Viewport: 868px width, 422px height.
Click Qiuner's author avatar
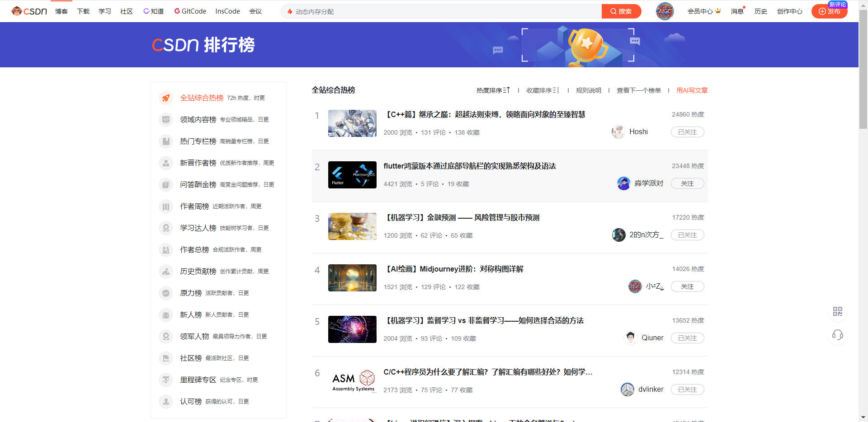click(631, 338)
